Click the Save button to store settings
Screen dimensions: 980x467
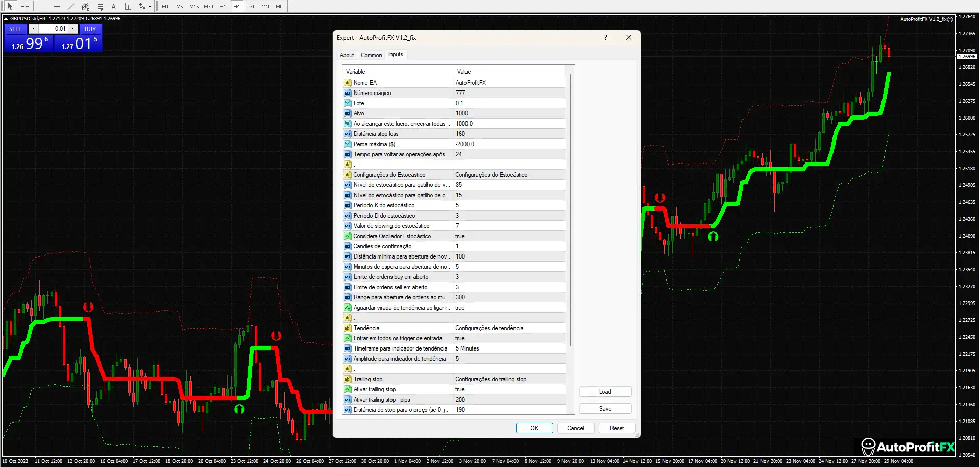point(605,408)
